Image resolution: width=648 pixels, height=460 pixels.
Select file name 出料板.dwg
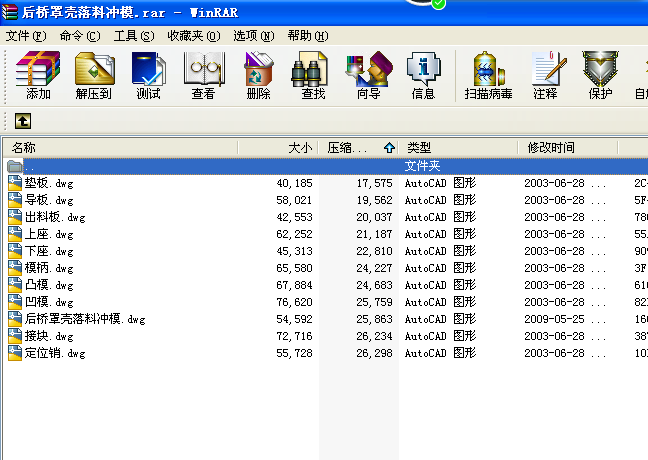55,217
